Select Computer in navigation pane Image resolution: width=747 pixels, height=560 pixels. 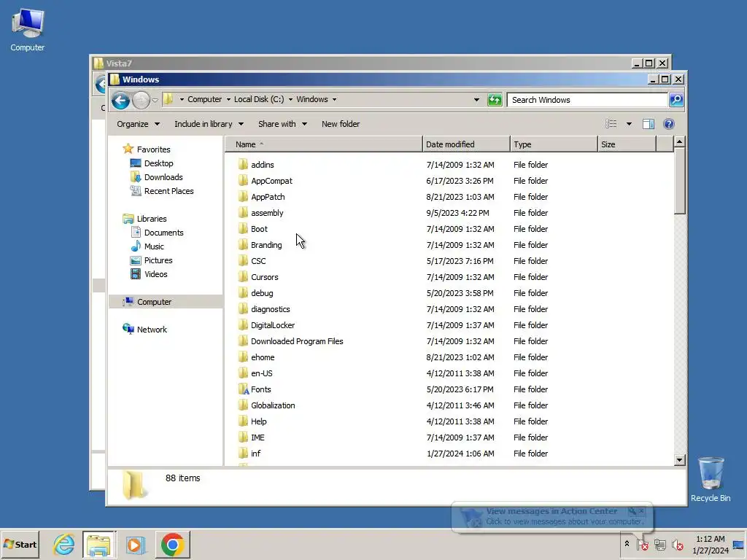pyautogui.click(x=166, y=302)
